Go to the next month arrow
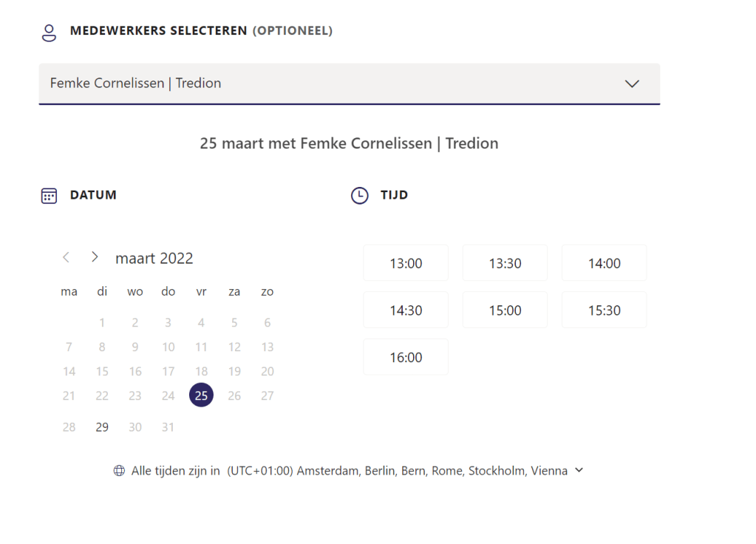Viewport: 756px width, 544px height. (x=95, y=257)
